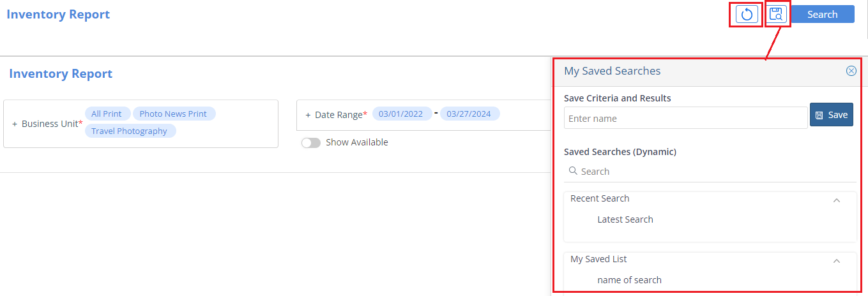Open the saved searches icon
Viewport: 868px width, 296px height.
click(777, 14)
